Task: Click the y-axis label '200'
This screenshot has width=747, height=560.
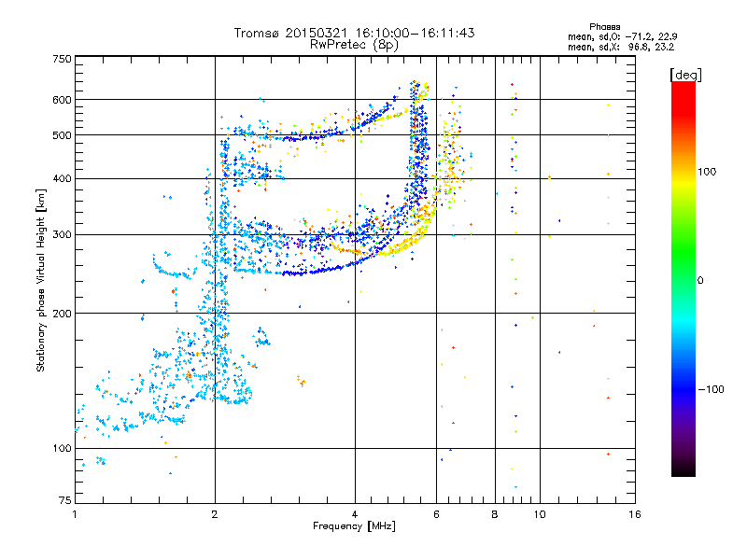Action: (x=62, y=314)
